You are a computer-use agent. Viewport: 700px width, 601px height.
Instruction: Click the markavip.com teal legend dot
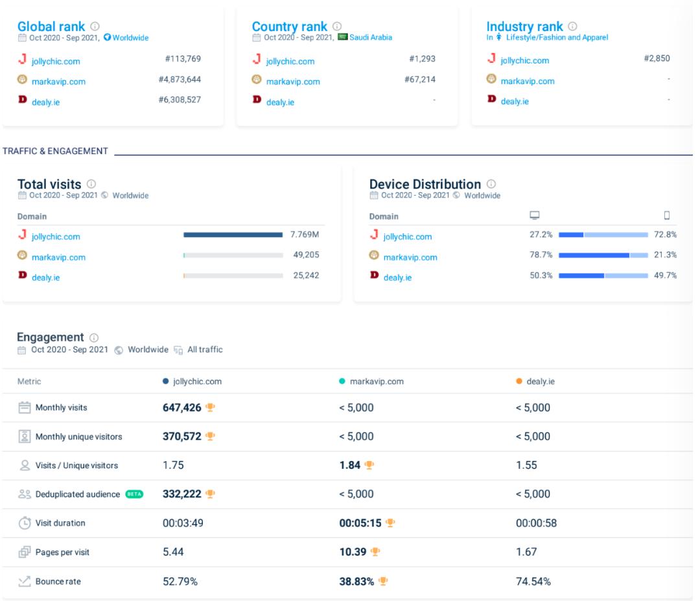[342, 381]
